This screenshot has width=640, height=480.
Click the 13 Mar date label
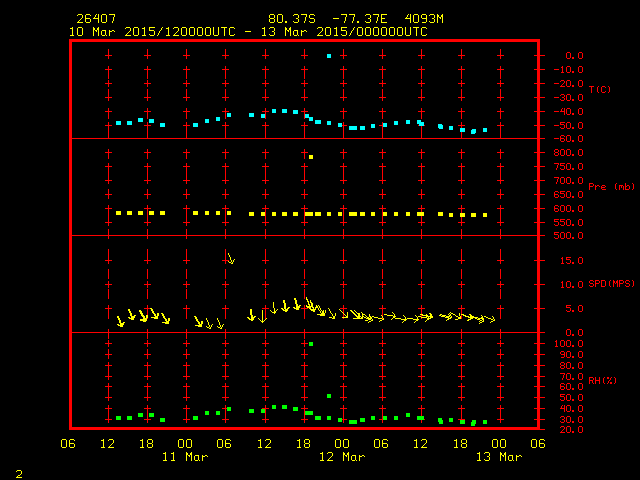click(499, 457)
